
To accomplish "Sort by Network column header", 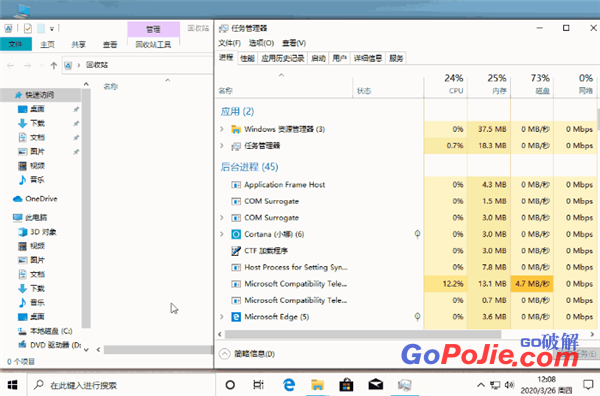I will pos(576,84).
